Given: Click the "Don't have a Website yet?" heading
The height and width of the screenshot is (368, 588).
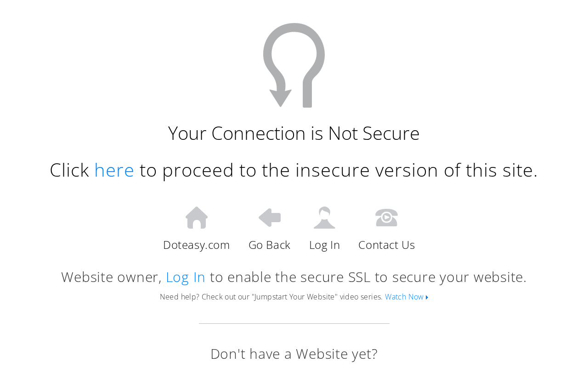Looking at the screenshot, I should coord(294,354).
